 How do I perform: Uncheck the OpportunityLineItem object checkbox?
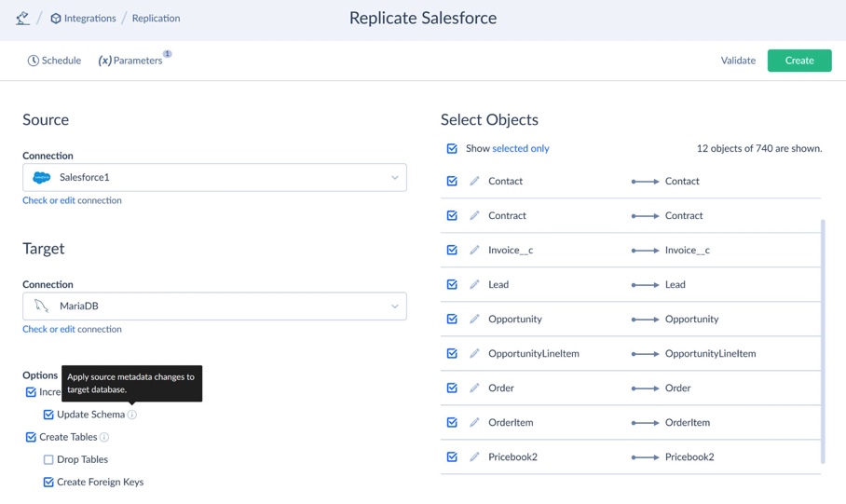(452, 354)
